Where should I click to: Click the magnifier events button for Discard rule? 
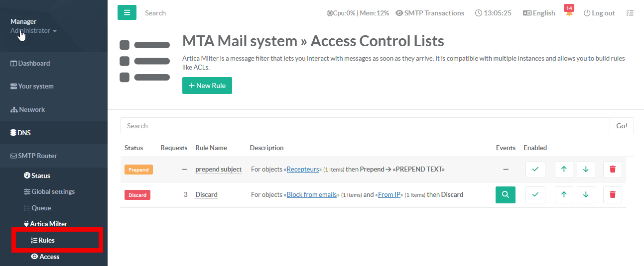pos(505,195)
